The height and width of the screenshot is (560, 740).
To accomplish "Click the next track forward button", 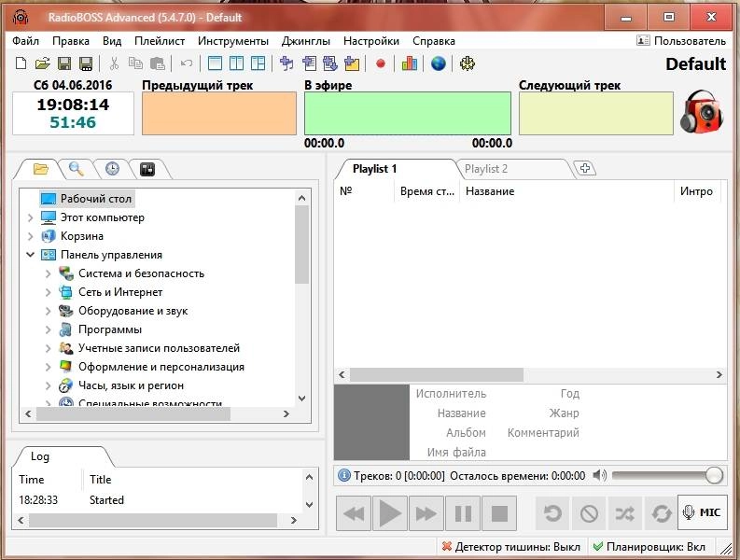I will [x=426, y=513].
